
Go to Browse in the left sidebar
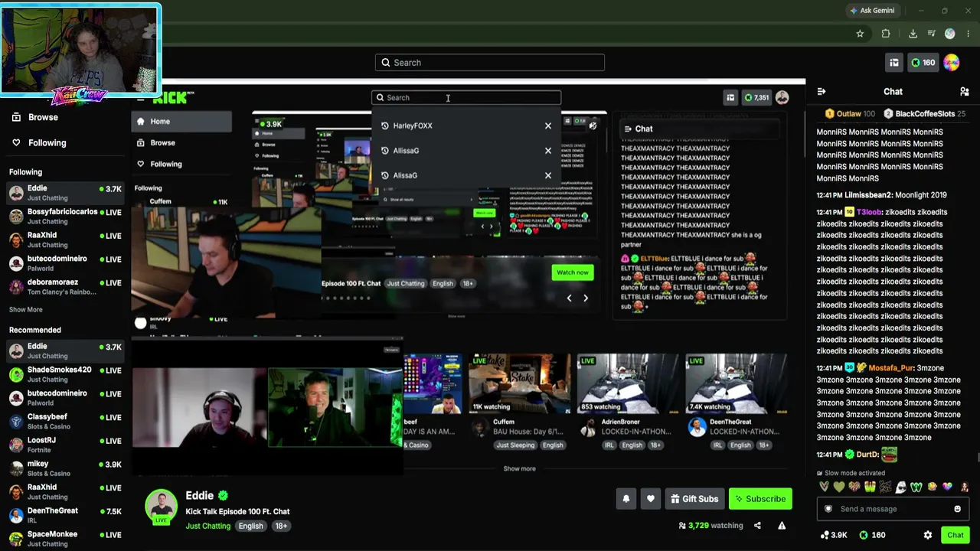(35, 117)
